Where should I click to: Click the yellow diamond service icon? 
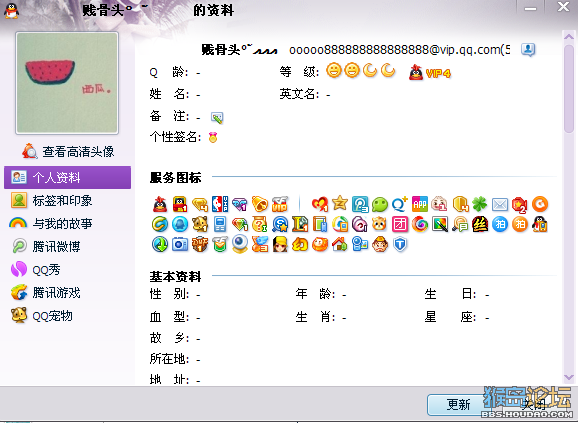point(200,204)
